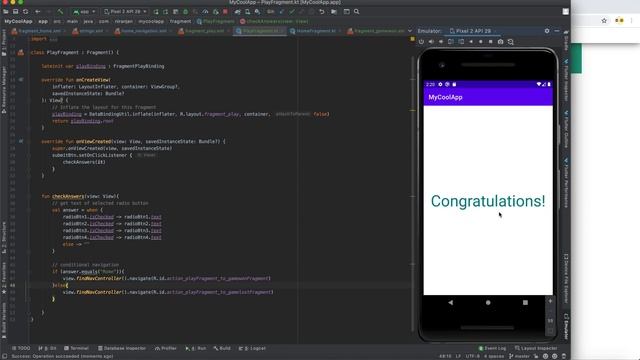
Task: Switch to the strings.xml editor tab
Action: tap(91, 31)
